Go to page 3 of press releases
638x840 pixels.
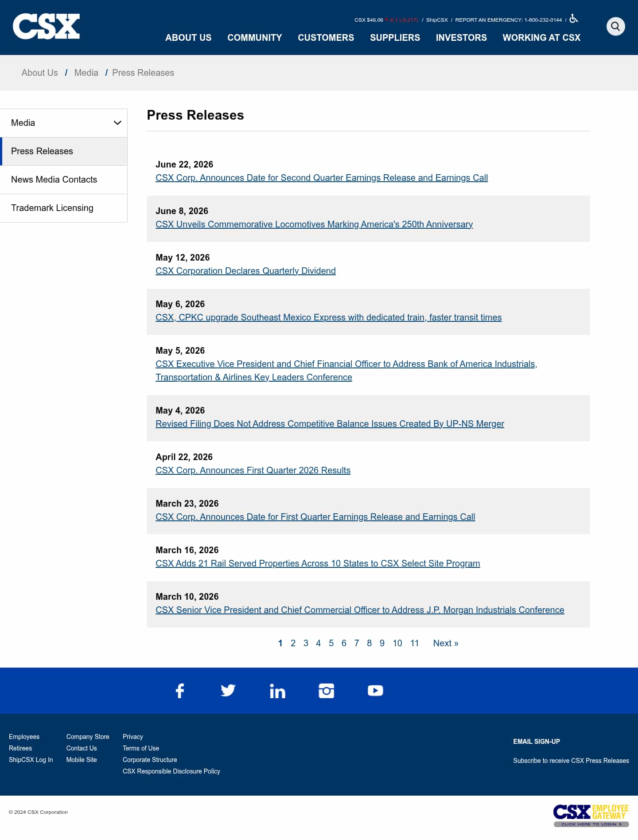point(306,643)
